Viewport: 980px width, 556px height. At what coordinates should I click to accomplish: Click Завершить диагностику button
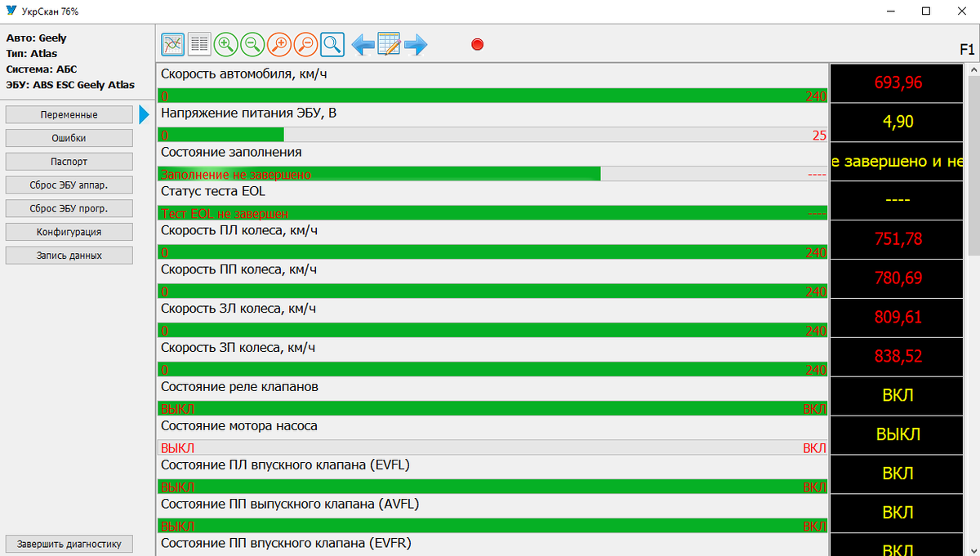pyautogui.click(x=69, y=544)
